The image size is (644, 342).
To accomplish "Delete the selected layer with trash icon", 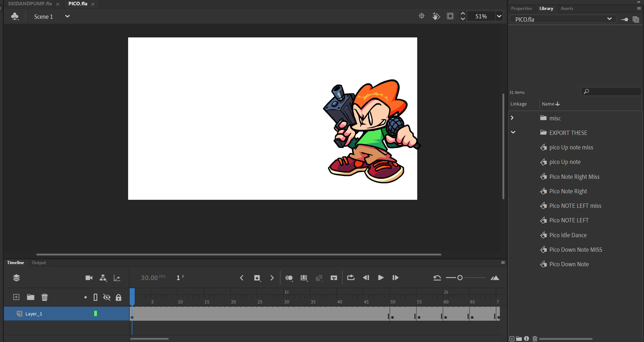I will coord(45,297).
